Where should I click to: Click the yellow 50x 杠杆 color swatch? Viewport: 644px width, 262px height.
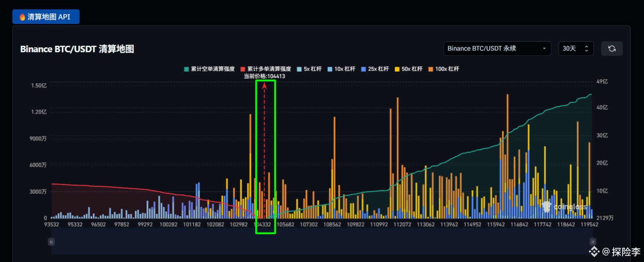397,69
